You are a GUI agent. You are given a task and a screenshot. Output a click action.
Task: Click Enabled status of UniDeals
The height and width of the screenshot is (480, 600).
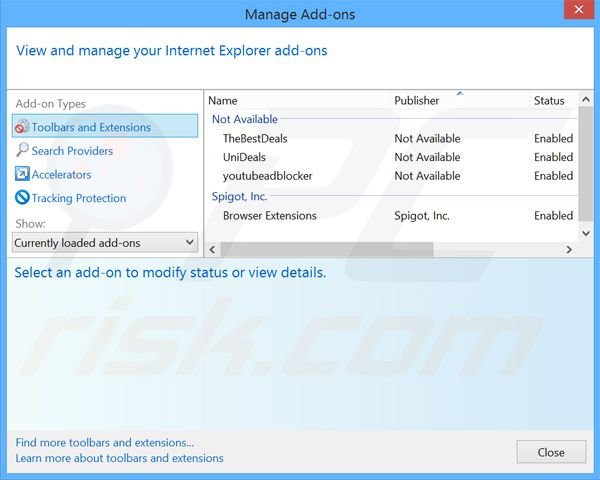coord(553,157)
